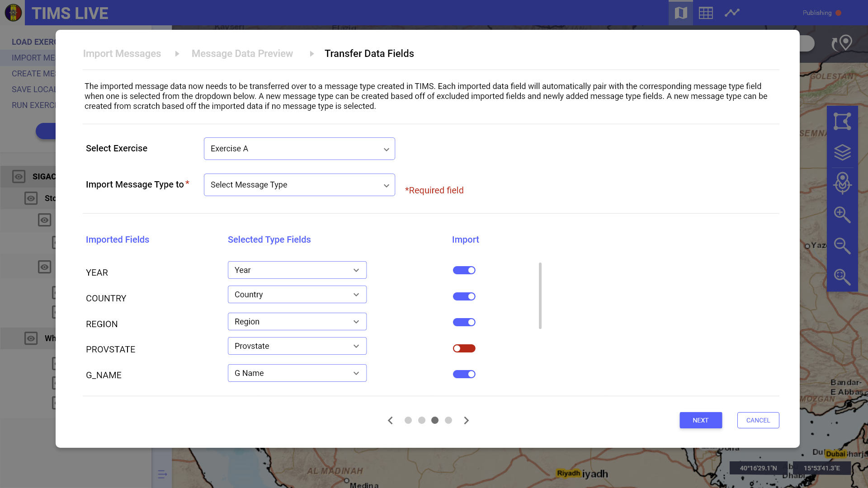The height and width of the screenshot is (488, 868).
Task: Zoom out on the map
Action: (x=842, y=246)
